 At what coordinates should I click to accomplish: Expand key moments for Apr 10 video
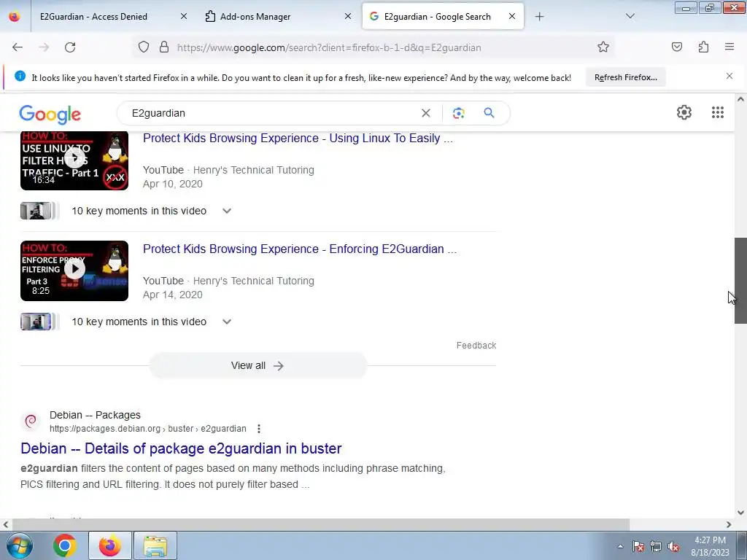point(227,211)
